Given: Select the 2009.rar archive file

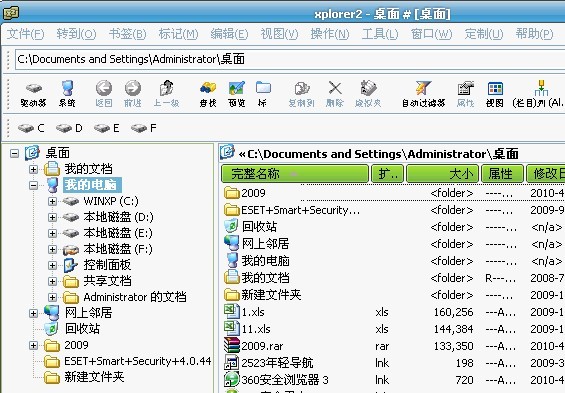Looking at the screenshot, I should (262, 346).
